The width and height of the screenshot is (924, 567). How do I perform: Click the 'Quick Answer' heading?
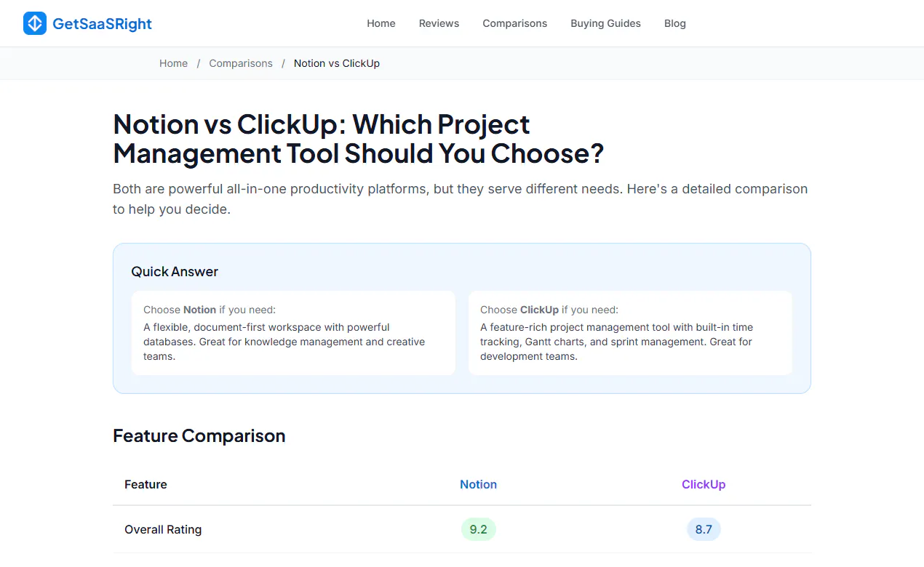click(175, 271)
